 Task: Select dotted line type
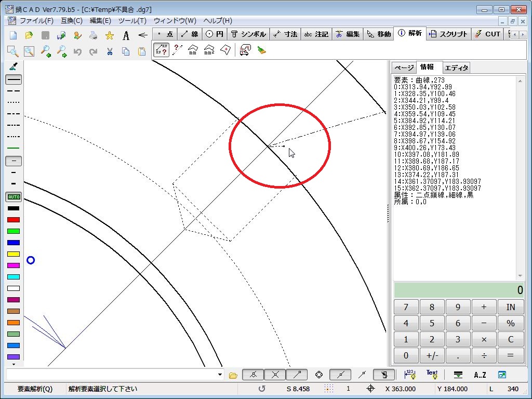click(14, 102)
